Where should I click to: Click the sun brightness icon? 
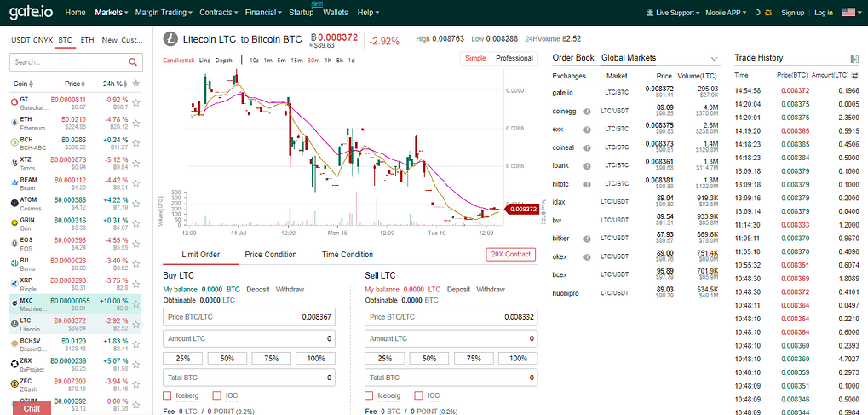pos(767,13)
